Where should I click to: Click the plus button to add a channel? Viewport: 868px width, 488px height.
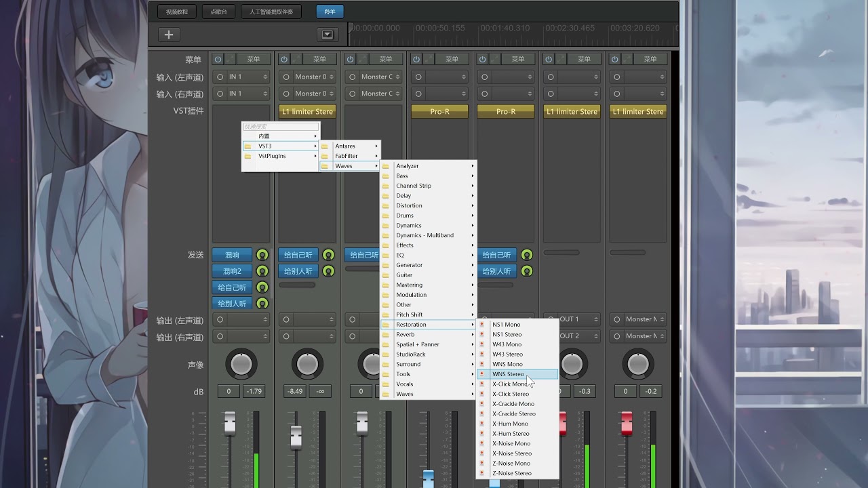(169, 35)
